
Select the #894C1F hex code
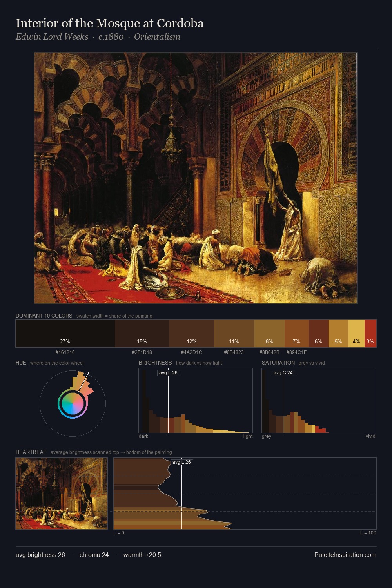[x=296, y=352]
